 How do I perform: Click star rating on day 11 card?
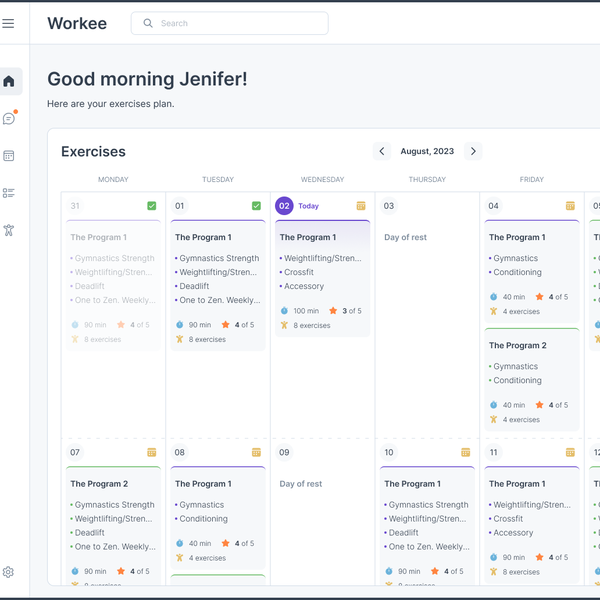554,557
